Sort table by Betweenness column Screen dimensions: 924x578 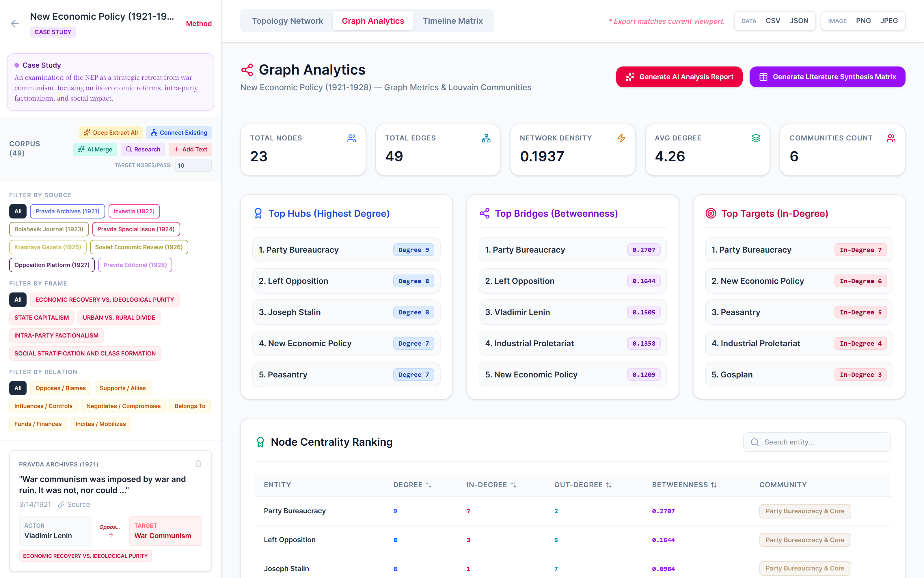pos(684,485)
